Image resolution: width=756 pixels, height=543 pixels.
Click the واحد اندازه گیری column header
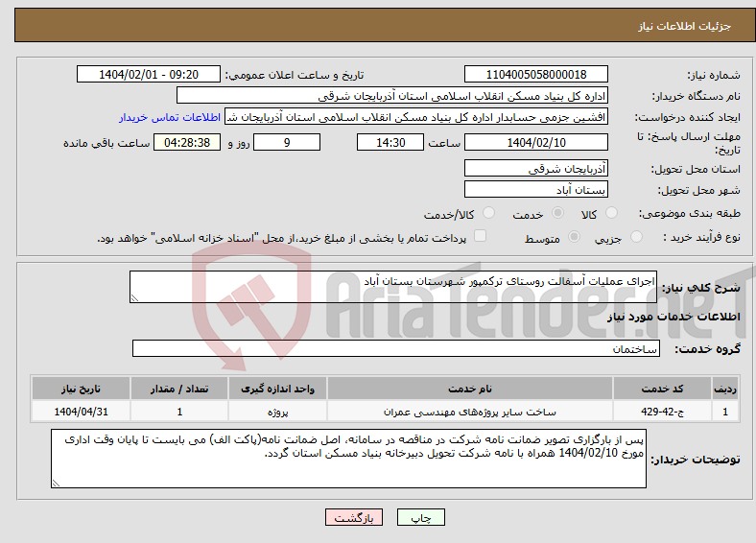tap(277, 389)
